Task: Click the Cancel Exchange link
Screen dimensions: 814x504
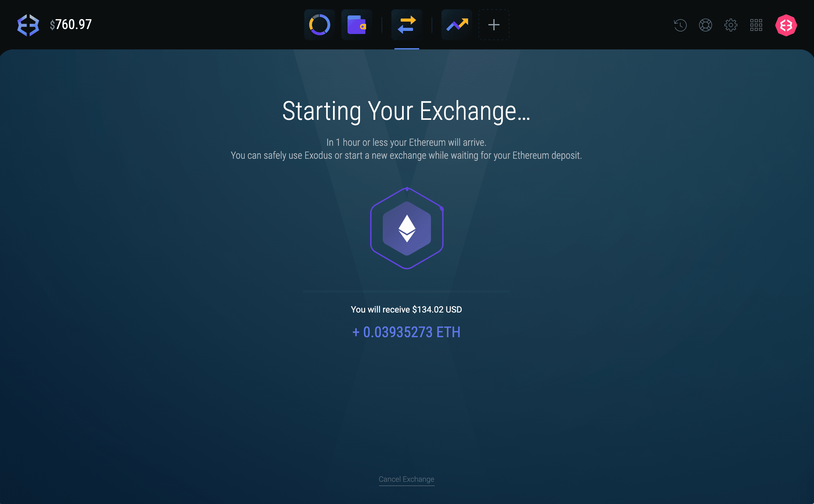Action: [x=406, y=479]
